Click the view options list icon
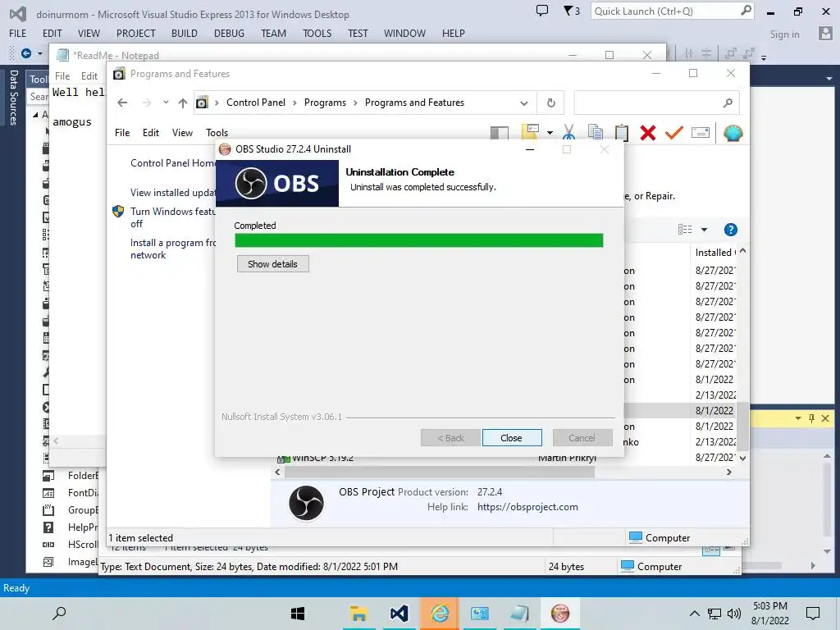This screenshot has width=840, height=630. 685,230
